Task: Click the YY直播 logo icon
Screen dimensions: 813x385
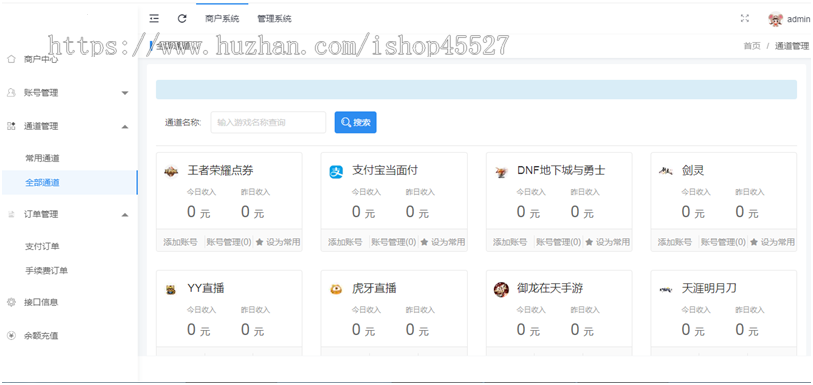Action: pyautogui.click(x=171, y=290)
